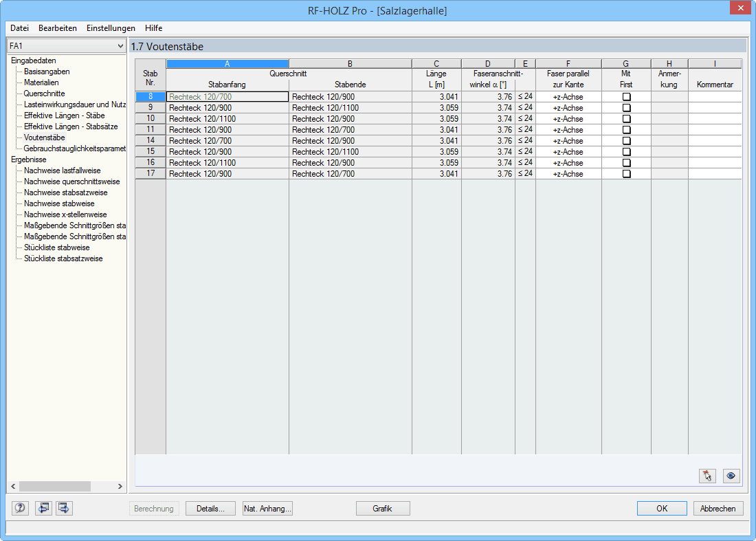Open Stückliste stabsatzweise entry
The image size is (756, 541).
point(63,258)
